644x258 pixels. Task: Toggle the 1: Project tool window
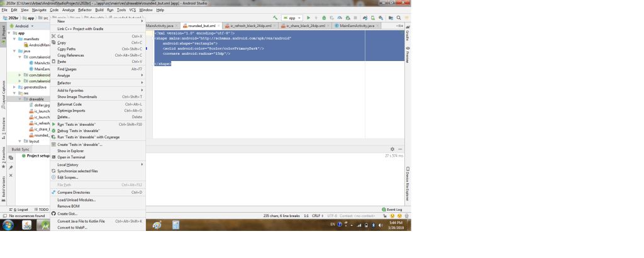[x=3, y=35]
